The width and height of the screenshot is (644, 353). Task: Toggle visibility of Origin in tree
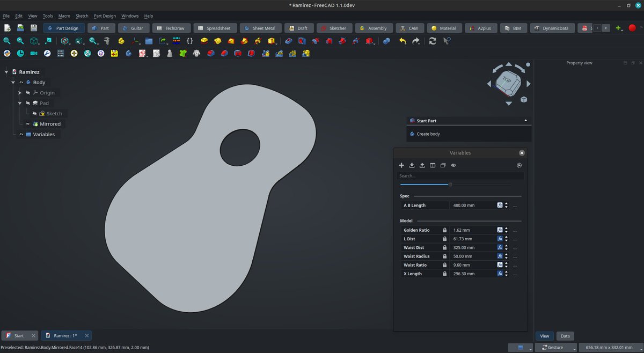28,93
